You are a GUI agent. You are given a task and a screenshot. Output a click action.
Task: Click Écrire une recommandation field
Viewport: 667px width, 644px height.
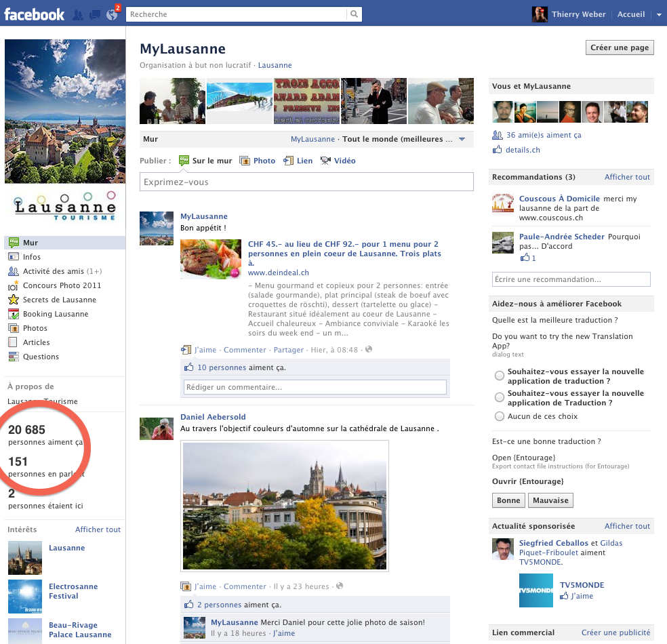(x=571, y=279)
